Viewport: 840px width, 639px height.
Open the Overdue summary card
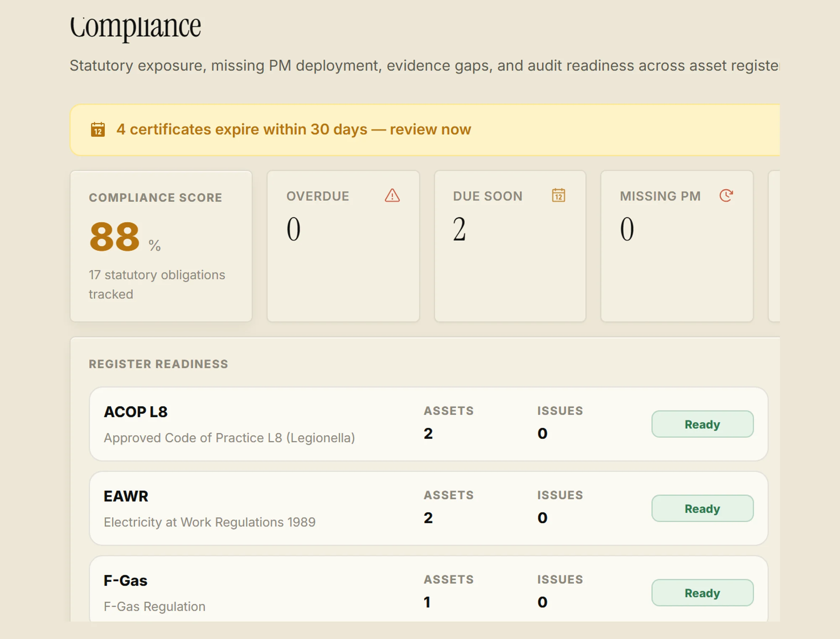(343, 246)
